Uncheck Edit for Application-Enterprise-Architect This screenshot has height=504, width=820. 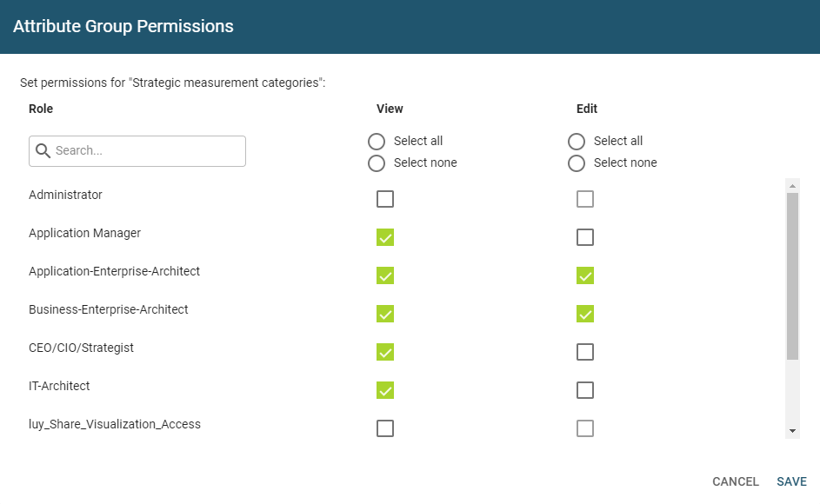point(585,275)
